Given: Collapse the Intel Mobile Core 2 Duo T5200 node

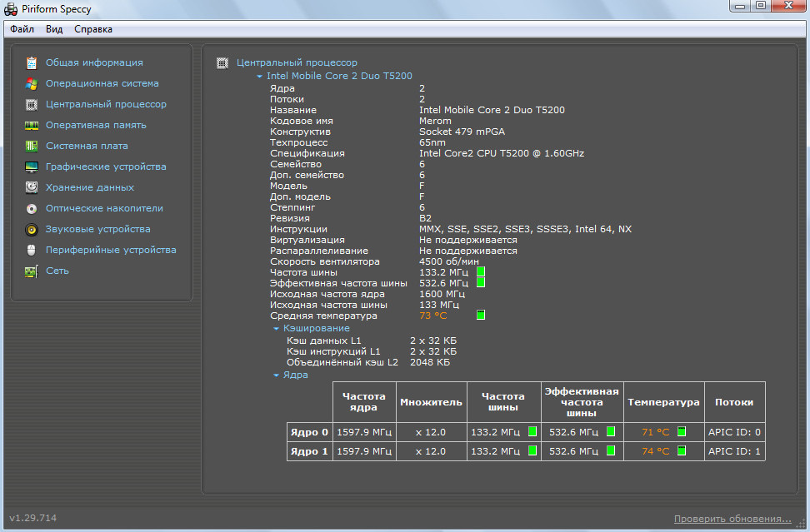Looking at the screenshot, I should (259, 77).
